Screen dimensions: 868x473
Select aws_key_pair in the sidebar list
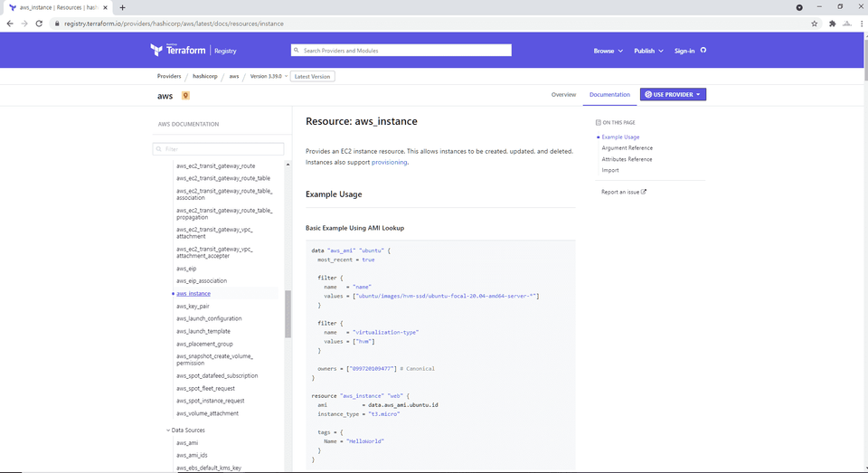coord(193,307)
